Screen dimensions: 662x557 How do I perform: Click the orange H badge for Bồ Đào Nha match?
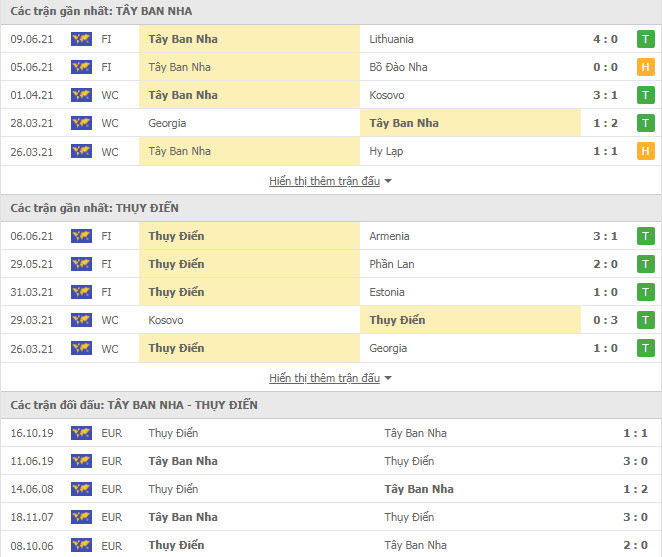pyautogui.click(x=645, y=67)
